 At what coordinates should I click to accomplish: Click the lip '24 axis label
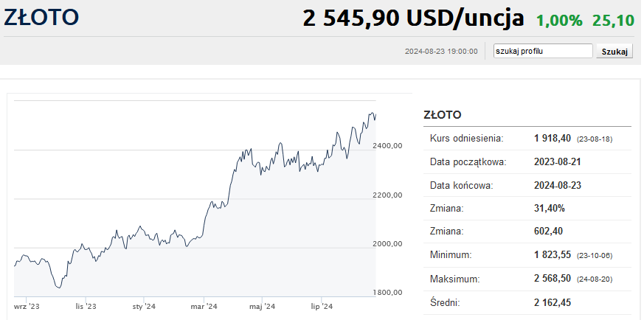click(x=322, y=307)
